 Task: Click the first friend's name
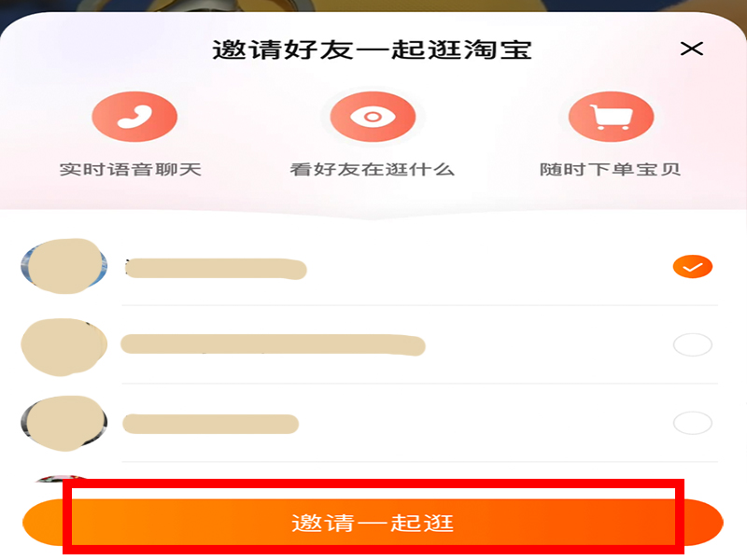coord(216,269)
